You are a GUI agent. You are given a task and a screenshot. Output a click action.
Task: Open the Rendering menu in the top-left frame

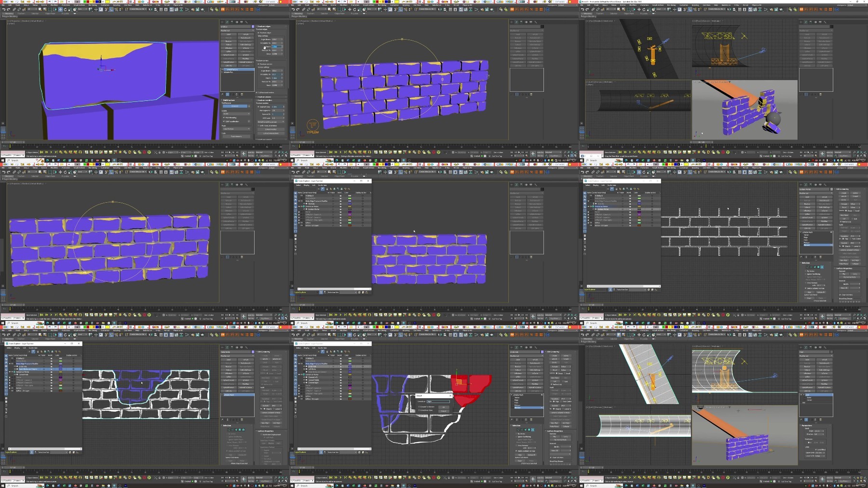coord(93,5)
